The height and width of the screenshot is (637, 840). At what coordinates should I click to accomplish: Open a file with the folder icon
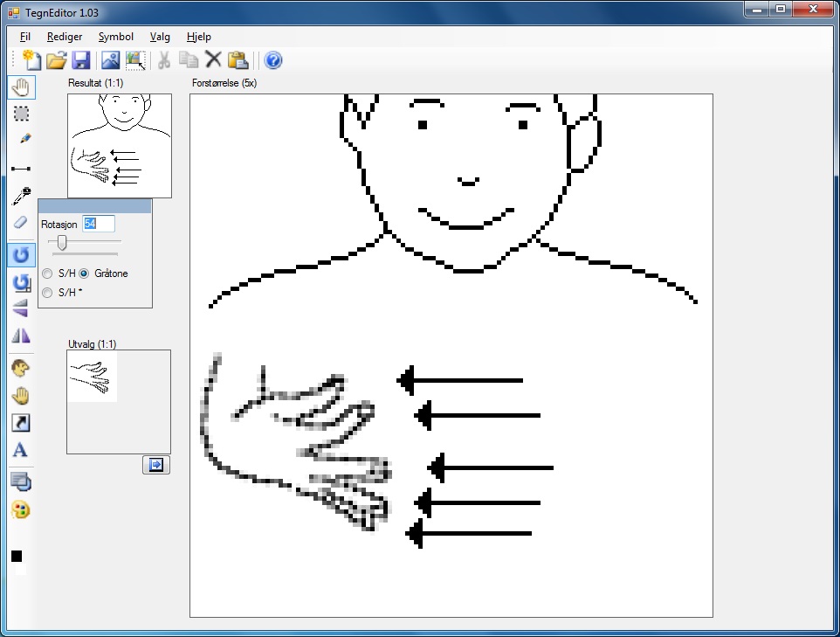[x=56, y=60]
